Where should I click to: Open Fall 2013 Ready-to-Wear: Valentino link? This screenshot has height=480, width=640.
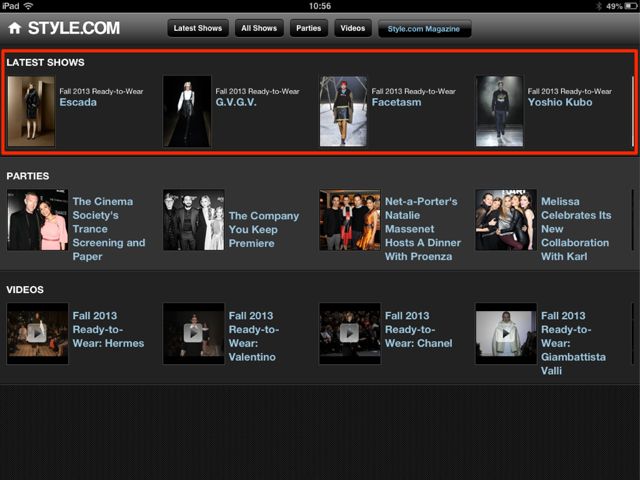(x=253, y=336)
